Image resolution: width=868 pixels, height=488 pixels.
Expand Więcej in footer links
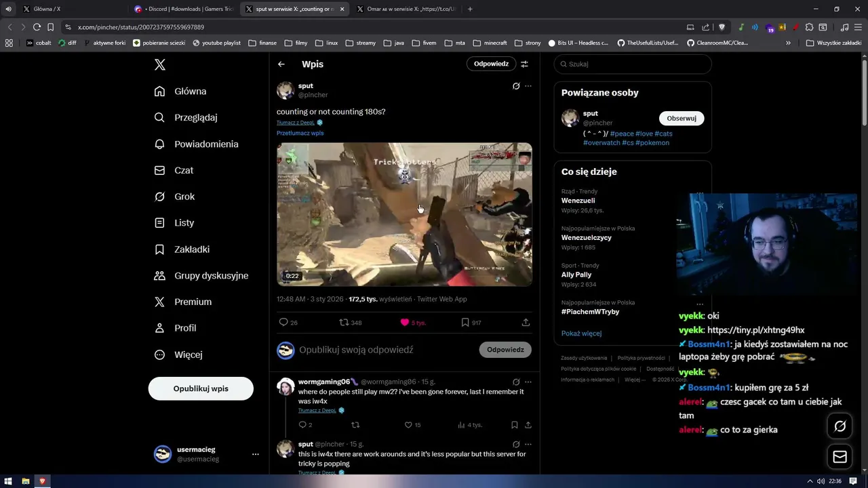pos(635,380)
